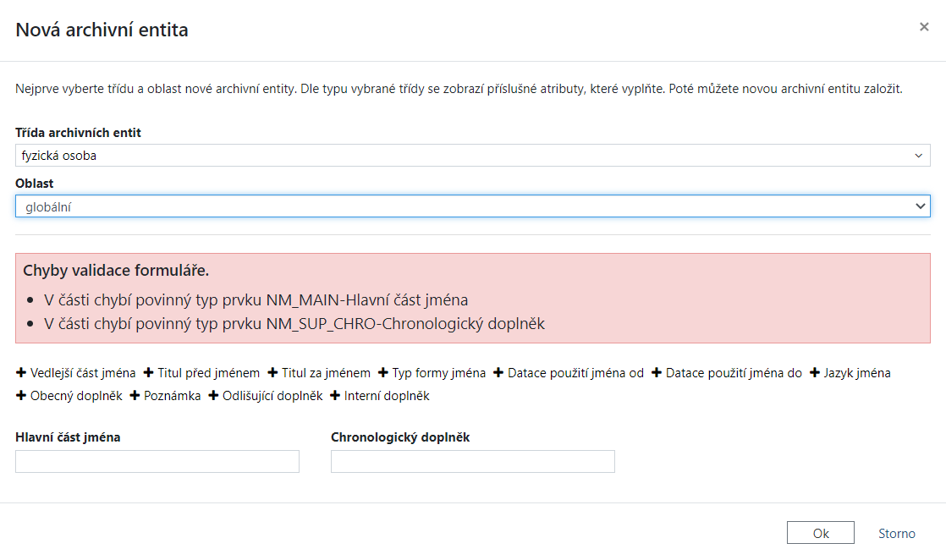
Task: Focus the Hlavní část jména input field
Action: 157,461
